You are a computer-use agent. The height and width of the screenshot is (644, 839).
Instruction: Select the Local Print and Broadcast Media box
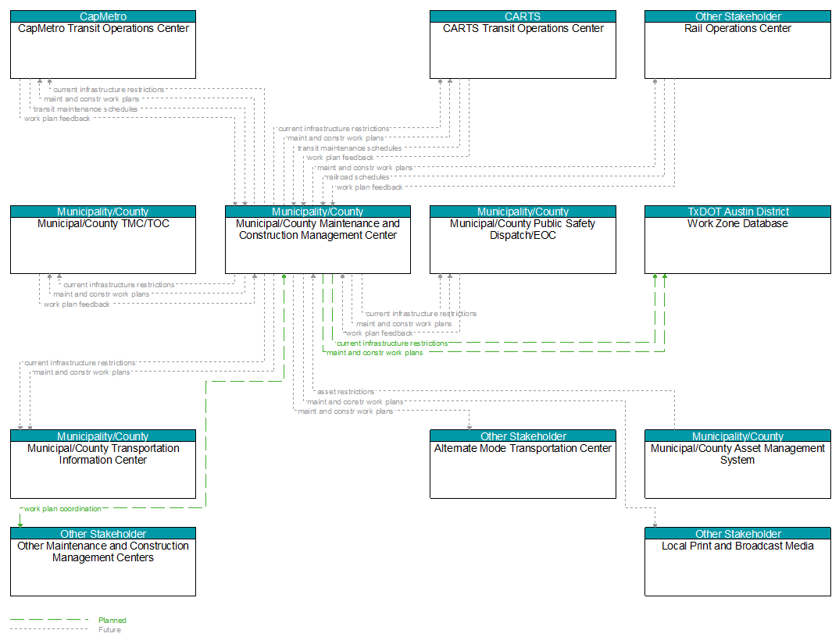coord(737,561)
